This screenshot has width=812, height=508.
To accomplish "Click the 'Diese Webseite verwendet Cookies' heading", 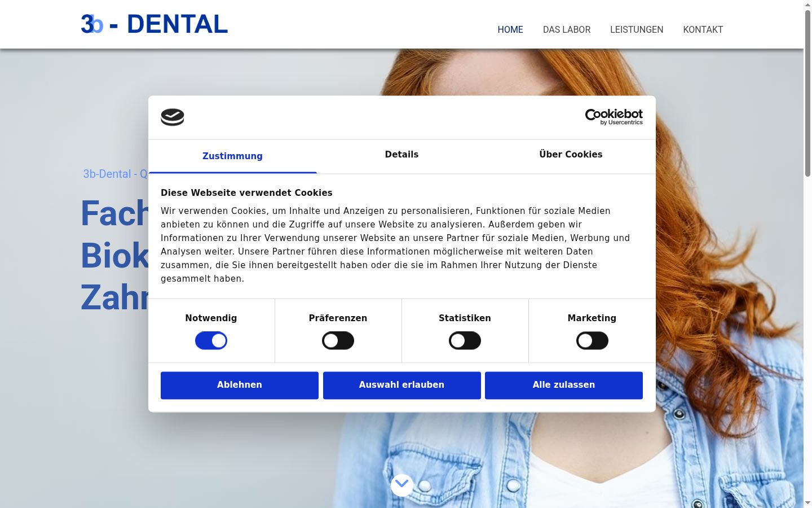I will coord(246,192).
